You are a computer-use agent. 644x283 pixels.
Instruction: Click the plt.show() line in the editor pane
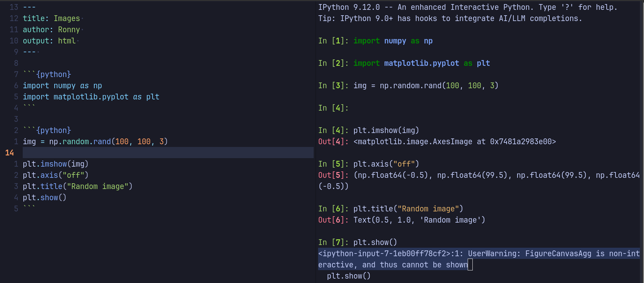point(44,197)
